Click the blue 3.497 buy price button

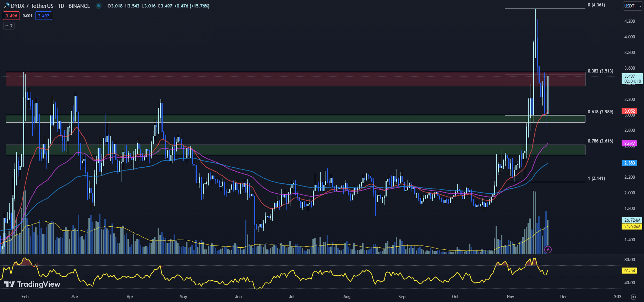pos(44,16)
